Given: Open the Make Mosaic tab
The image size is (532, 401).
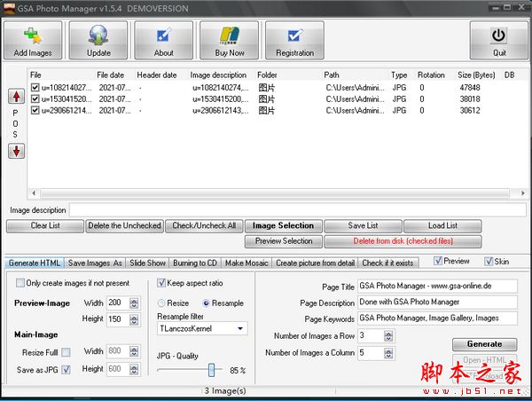Looking at the screenshot, I should (246, 263).
